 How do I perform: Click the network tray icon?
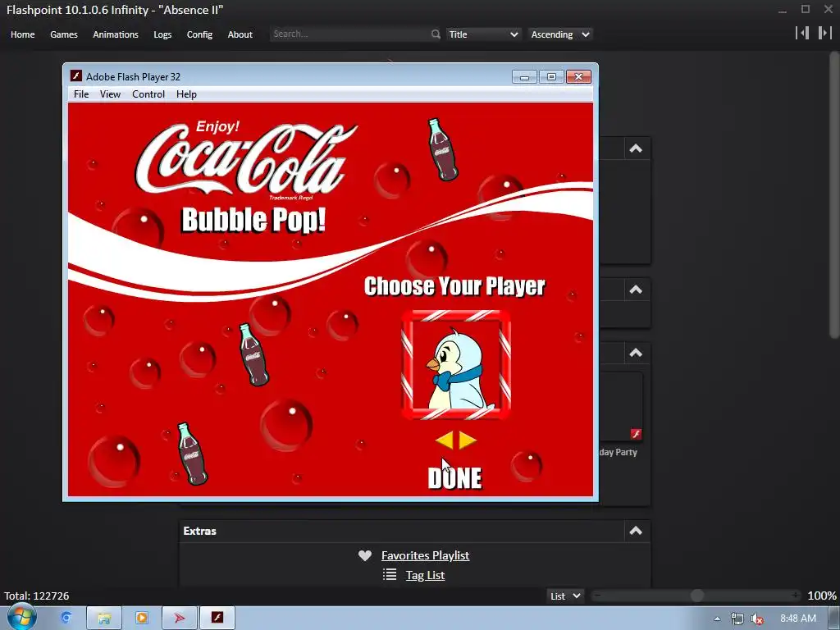[737, 619]
